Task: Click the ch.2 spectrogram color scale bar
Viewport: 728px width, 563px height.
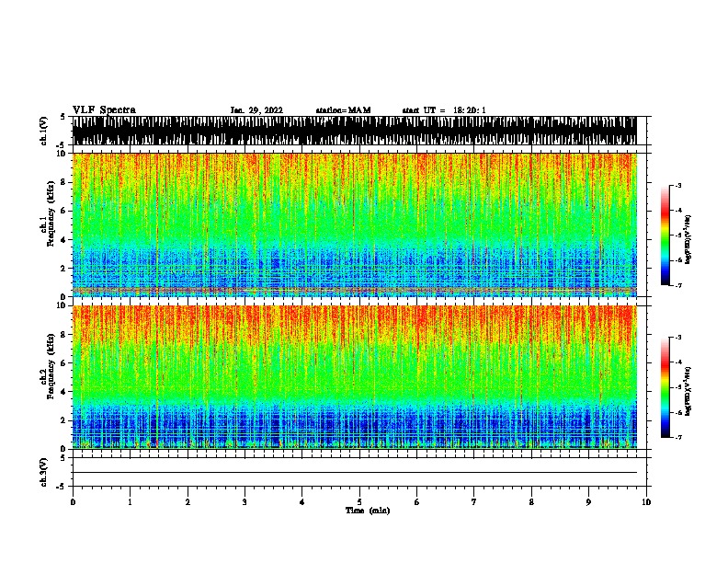Action: click(x=665, y=387)
